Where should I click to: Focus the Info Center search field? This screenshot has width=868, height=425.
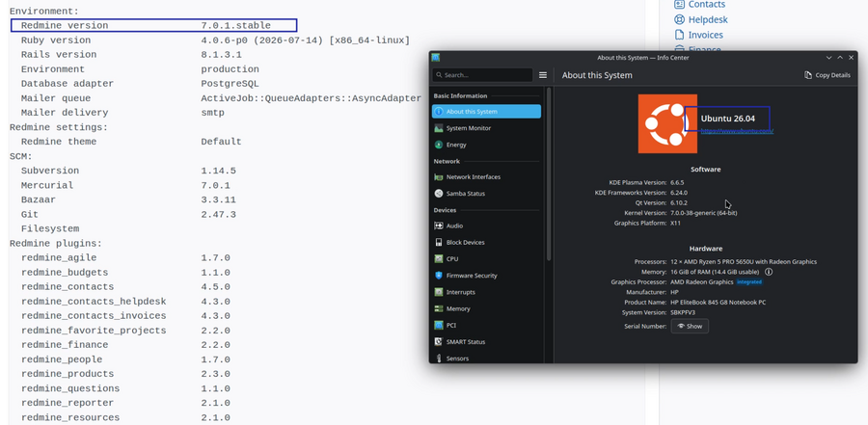point(483,75)
